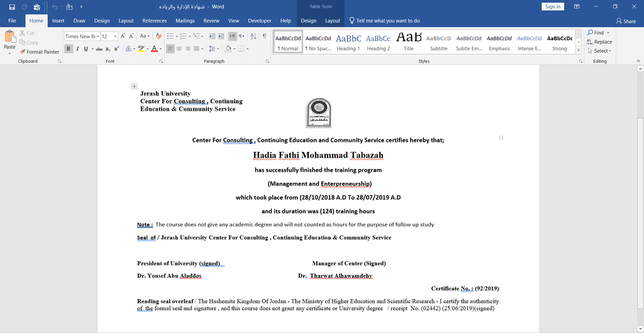The width and height of the screenshot is (644, 333).
Task: Save the document with the floppy disk icon
Action: pyautogui.click(x=12, y=7)
